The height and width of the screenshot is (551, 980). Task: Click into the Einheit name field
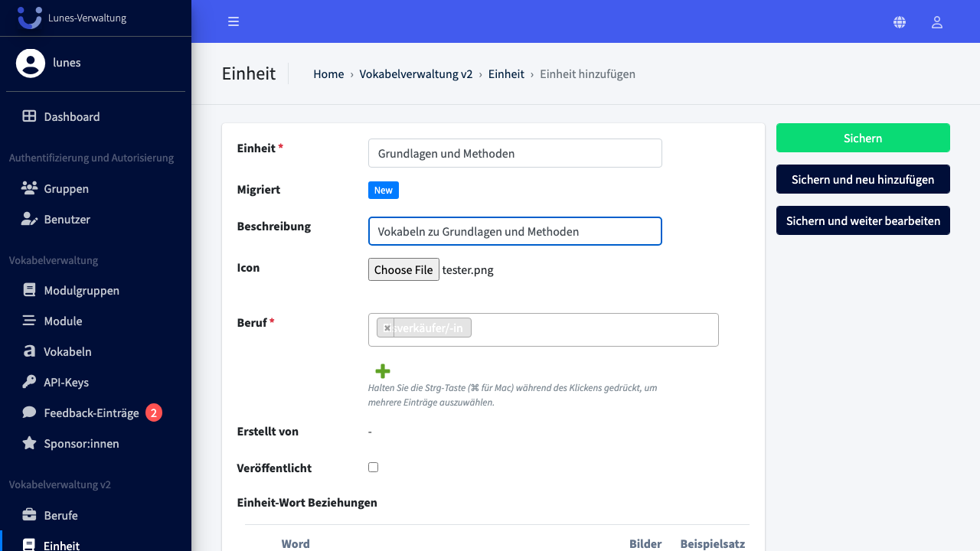514,153
